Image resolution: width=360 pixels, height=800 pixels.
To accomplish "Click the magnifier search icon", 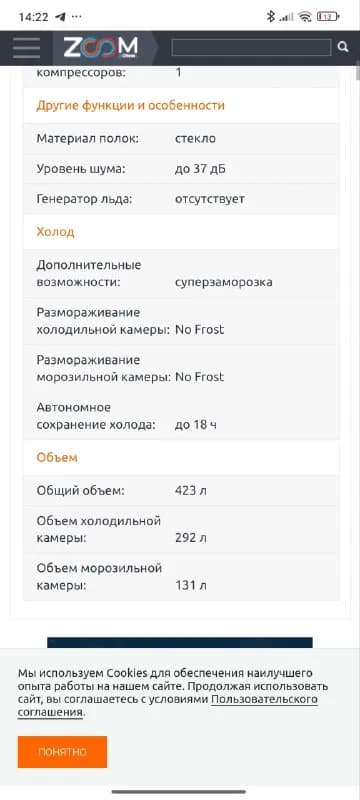I will pyautogui.click(x=343, y=47).
